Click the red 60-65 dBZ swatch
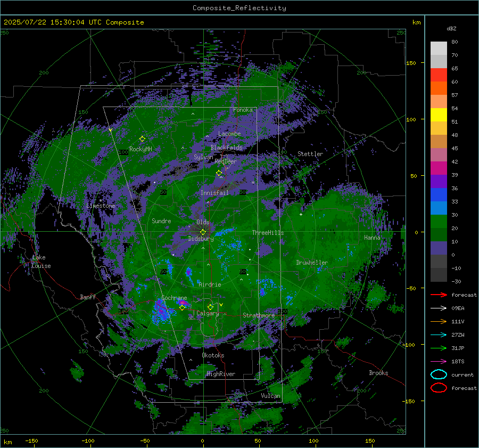 439,75
